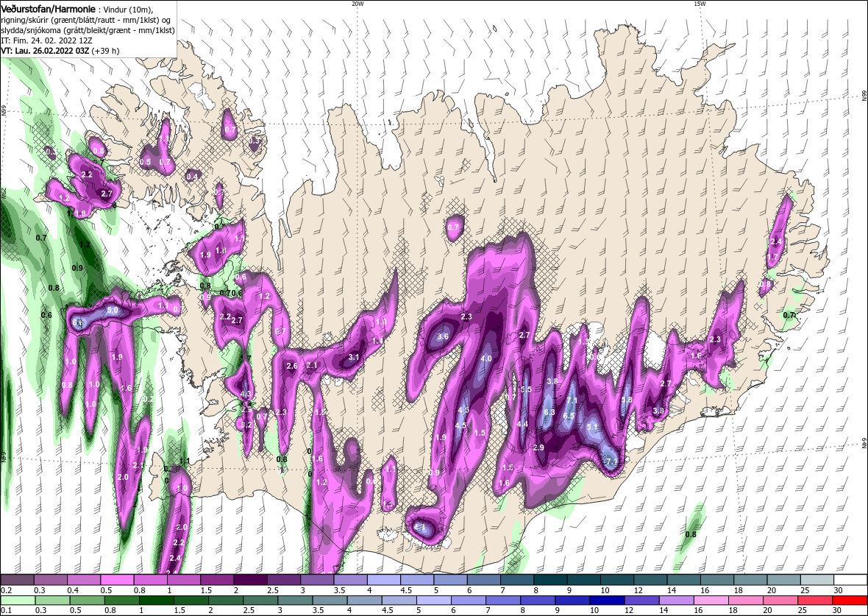Select the dark teal swatch labeled 8 in snow legend
Image resolution: width=868 pixels, height=616 pixels.
552,579
